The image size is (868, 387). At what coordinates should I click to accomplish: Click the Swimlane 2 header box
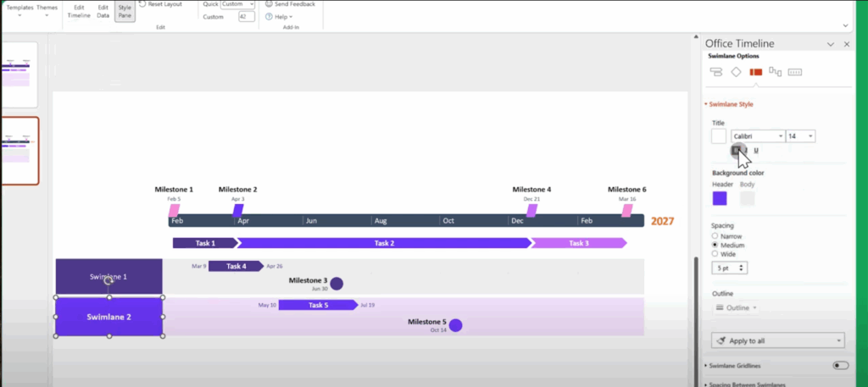coord(109,317)
